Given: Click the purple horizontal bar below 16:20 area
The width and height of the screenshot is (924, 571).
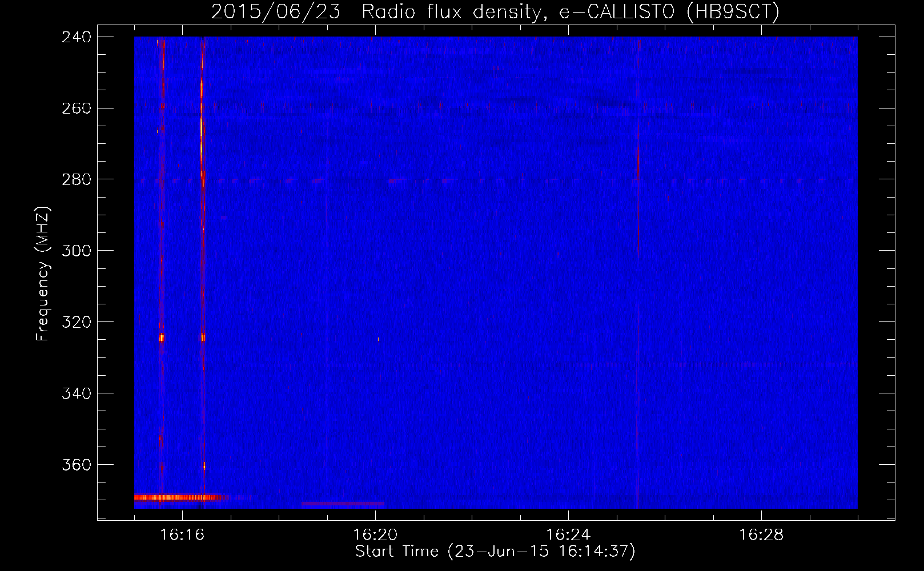Looking at the screenshot, I should (343, 504).
